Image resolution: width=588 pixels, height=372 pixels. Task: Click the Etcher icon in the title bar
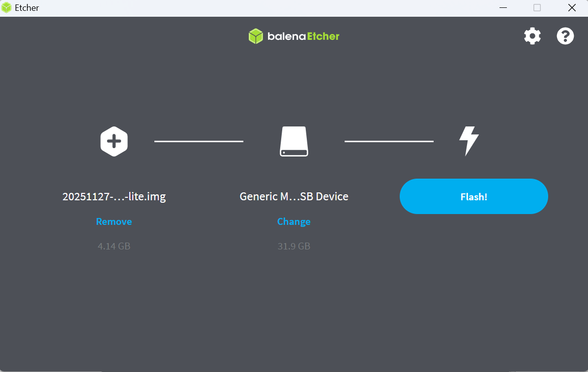point(7,7)
